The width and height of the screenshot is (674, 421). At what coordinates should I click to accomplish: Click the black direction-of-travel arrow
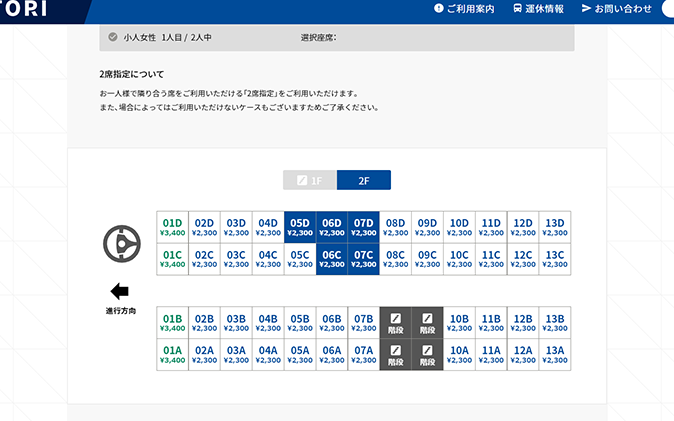pyautogui.click(x=120, y=291)
